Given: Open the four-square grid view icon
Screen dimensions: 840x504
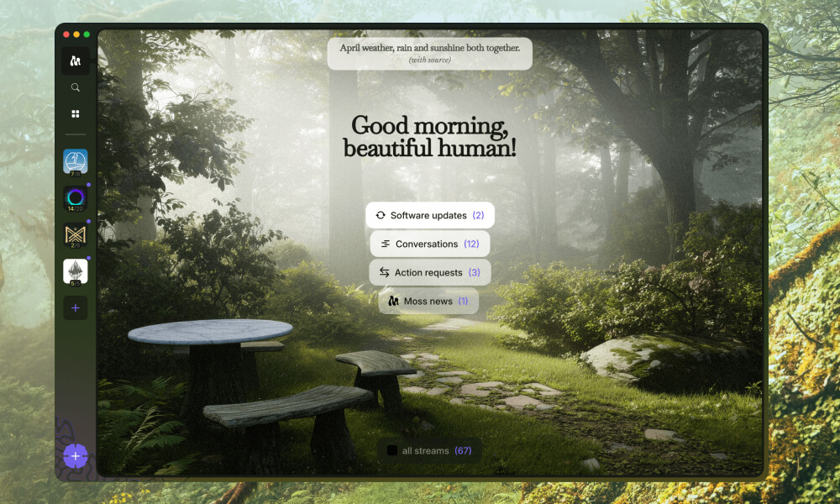Looking at the screenshot, I should click(x=75, y=113).
